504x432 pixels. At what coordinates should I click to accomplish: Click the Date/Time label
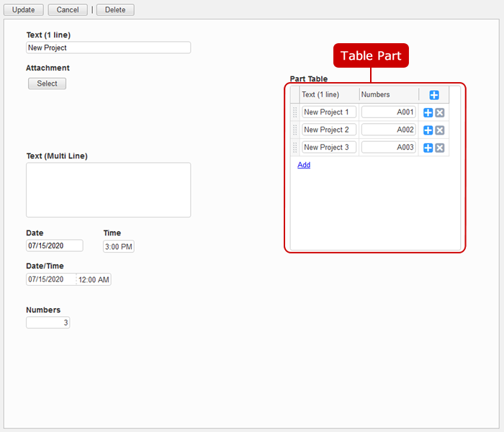[45, 266]
